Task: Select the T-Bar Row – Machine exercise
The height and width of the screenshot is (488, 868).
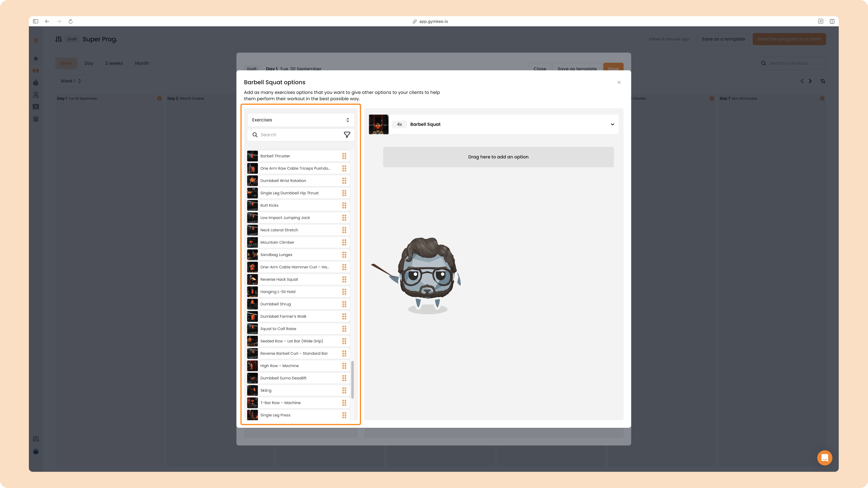Action: click(298, 403)
